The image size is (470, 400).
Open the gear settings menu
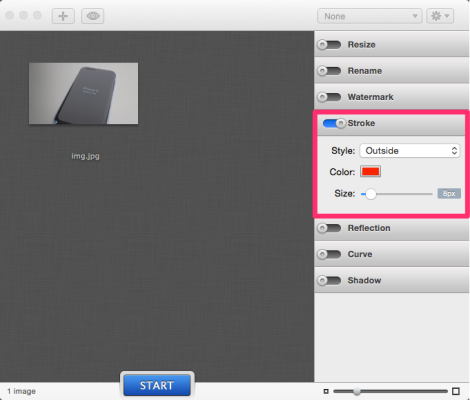440,16
